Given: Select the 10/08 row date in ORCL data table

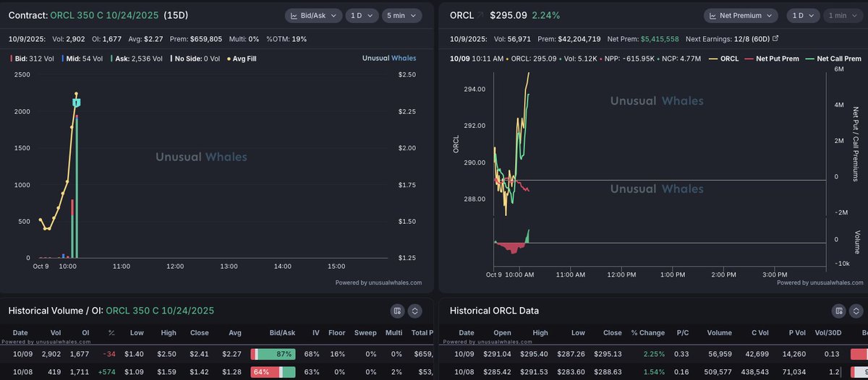Looking at the screenshot, I should [x=464, y=372].
